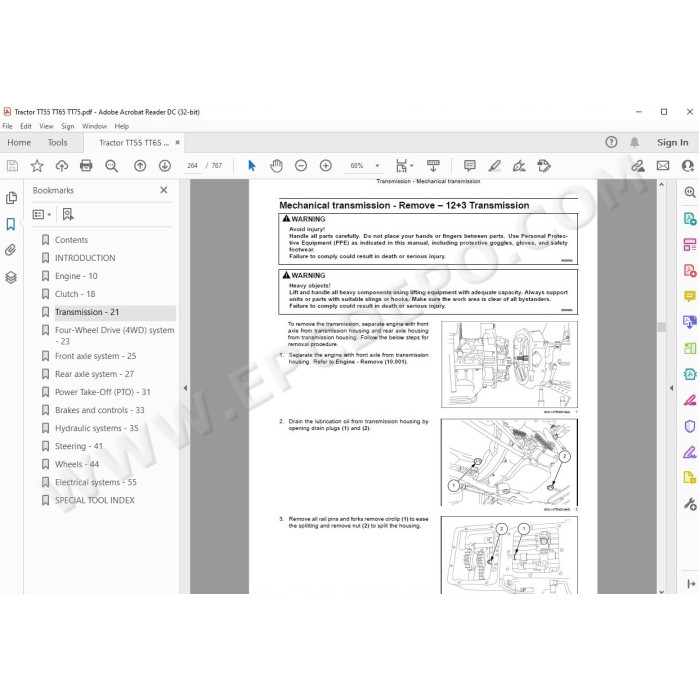Show Page Thumbnails panel
The image size is (700, 700).
pos(11,198)
